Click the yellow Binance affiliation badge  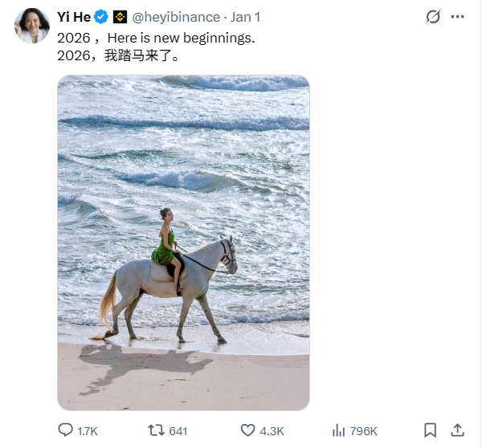pyautogui.click(x=120, y=17)
